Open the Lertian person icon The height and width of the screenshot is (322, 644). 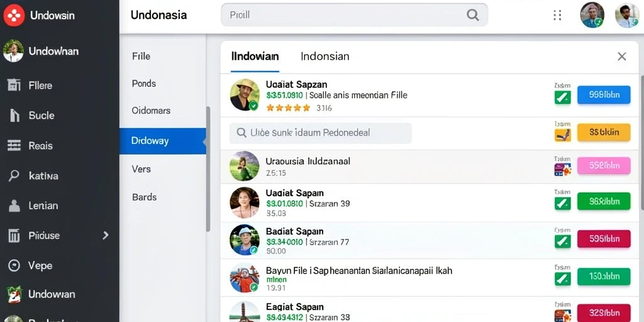[x=14, y=206]
